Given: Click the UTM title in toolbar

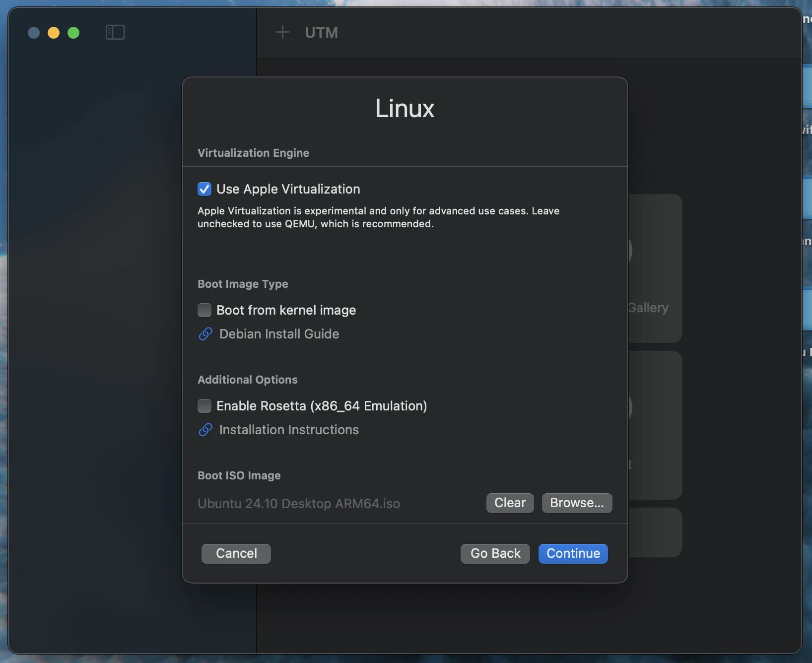Looking at the screenshot, I should pos(322,33).
